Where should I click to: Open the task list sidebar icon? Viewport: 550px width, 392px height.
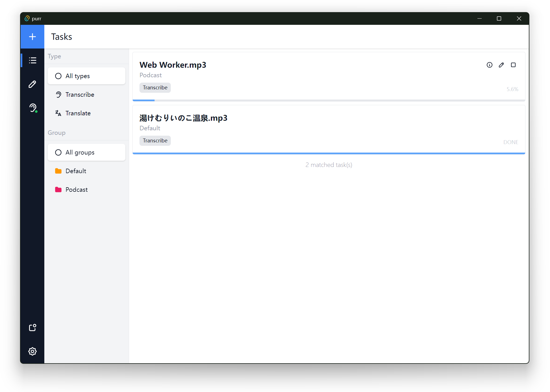tap(32, 60)
